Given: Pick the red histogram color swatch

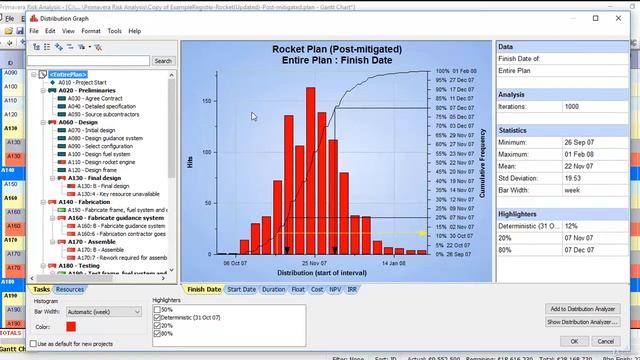Looking at the screenshot, I should (71, 327).
